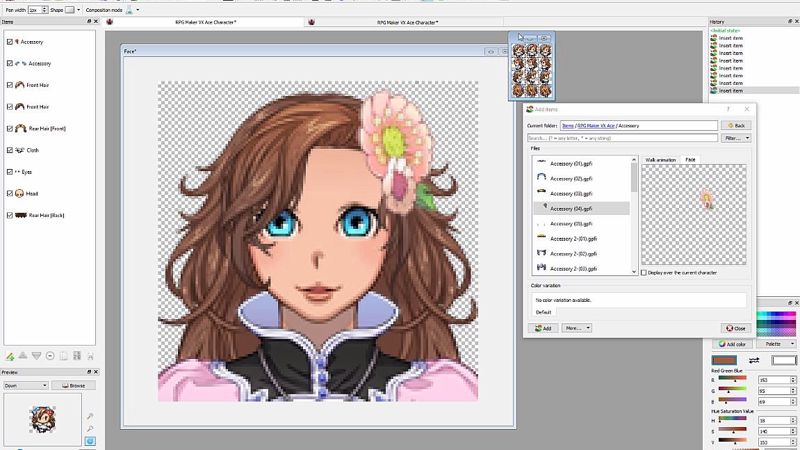Select Accessory 2-(01).gpfi file
Viewport: 800px width, 450px height.
(581, 238)
